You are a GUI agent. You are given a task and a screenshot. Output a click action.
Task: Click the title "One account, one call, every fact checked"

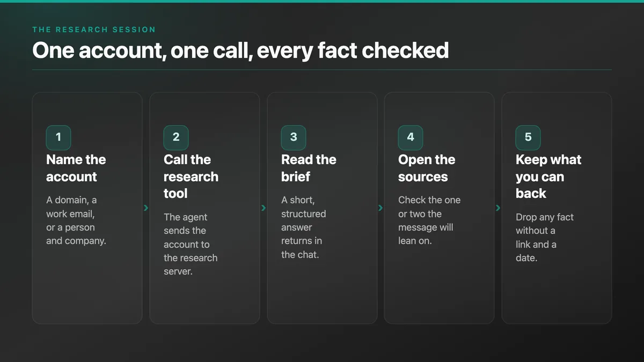click(x=240, y=50)
